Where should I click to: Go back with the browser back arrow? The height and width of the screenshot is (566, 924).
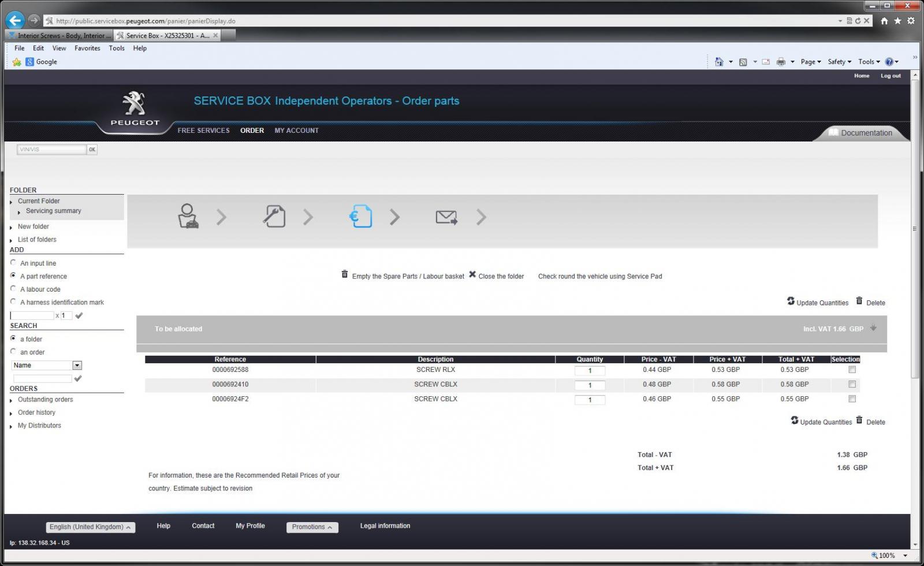click(15, 20)
